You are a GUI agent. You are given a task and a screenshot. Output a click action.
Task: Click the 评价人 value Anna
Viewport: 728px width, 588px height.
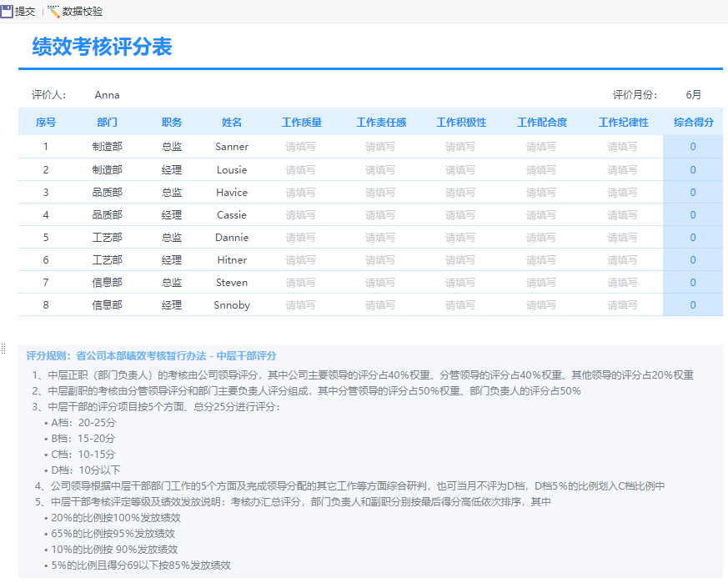(x=107, y=95)
